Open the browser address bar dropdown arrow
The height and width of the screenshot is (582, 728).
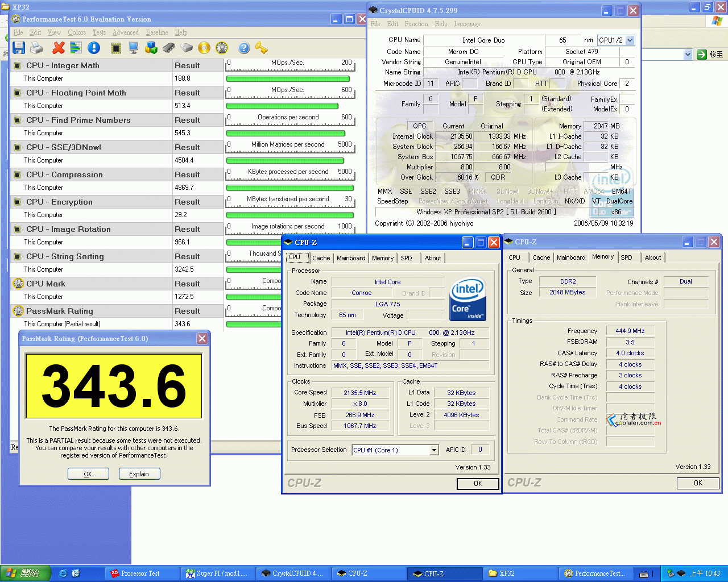[688, 55]
